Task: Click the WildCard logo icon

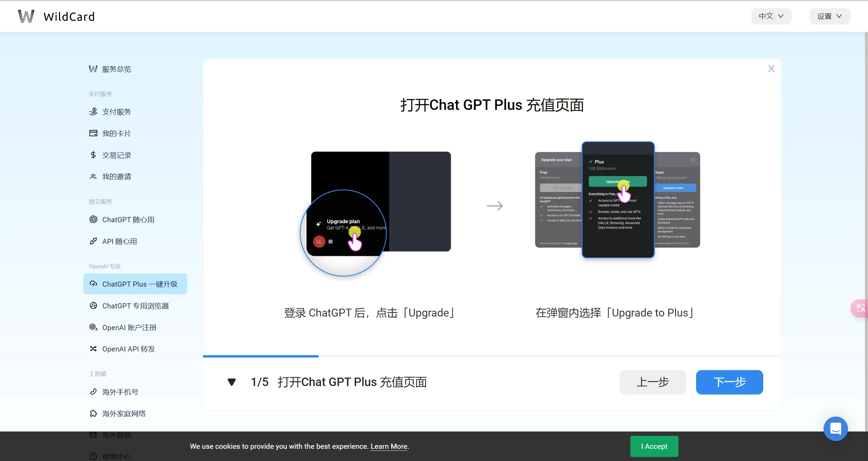Action: [26, 16]
